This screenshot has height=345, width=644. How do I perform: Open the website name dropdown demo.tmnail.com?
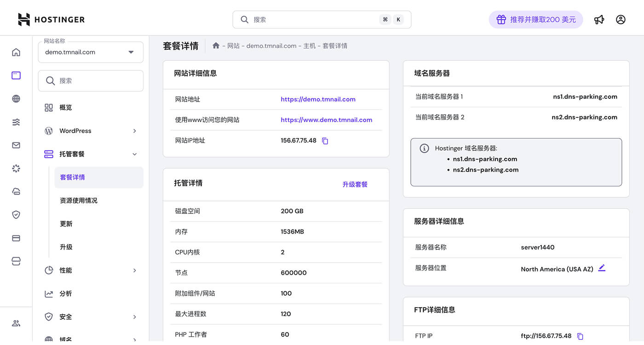click(x=91, y=52)
